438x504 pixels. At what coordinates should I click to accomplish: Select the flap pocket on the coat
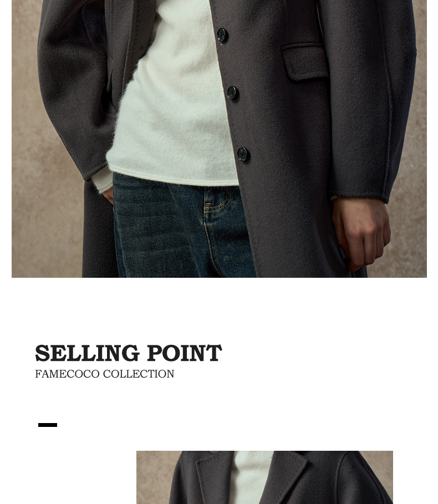click(305, 62)
